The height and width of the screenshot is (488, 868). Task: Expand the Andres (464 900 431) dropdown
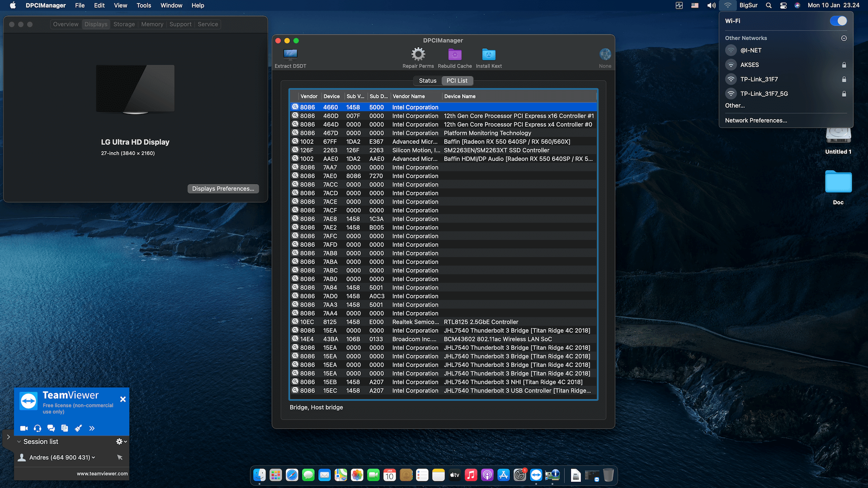click(94, 457)
